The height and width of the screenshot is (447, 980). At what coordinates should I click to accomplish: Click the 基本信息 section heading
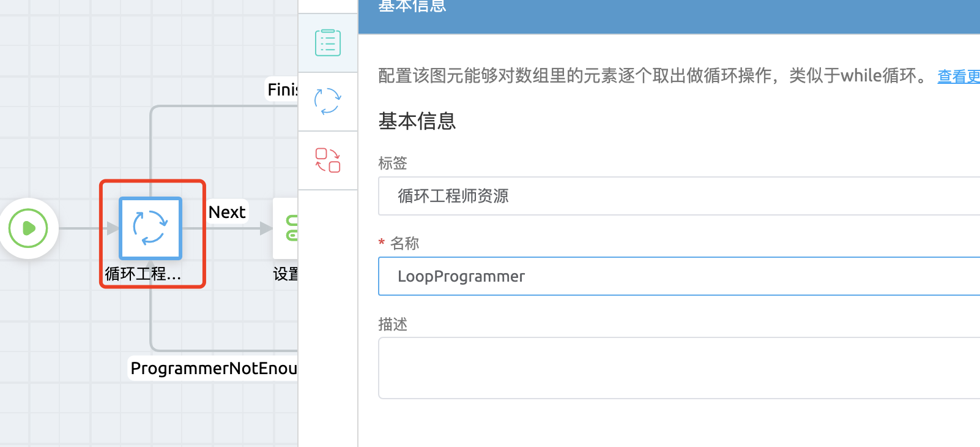click(x=417, y=121)
